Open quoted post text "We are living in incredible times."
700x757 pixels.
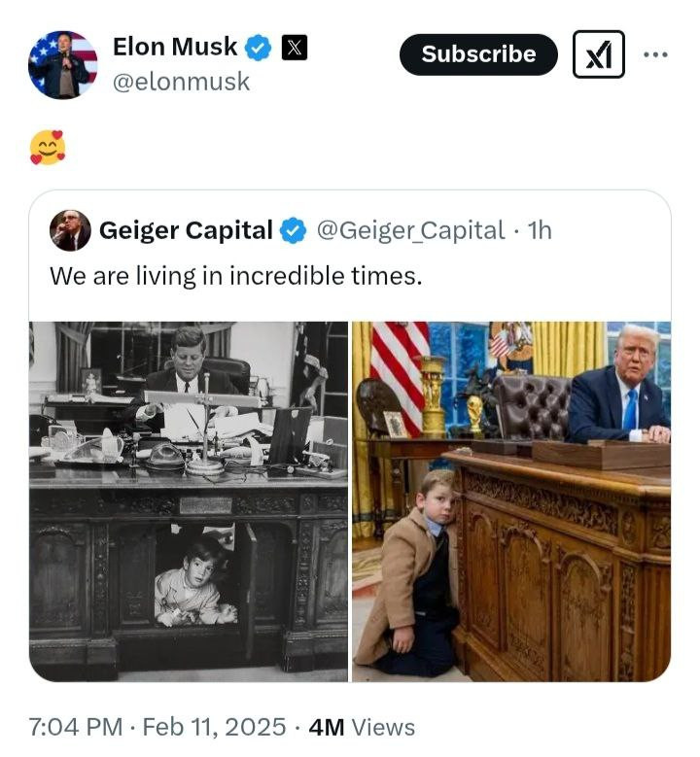[235, 276]
